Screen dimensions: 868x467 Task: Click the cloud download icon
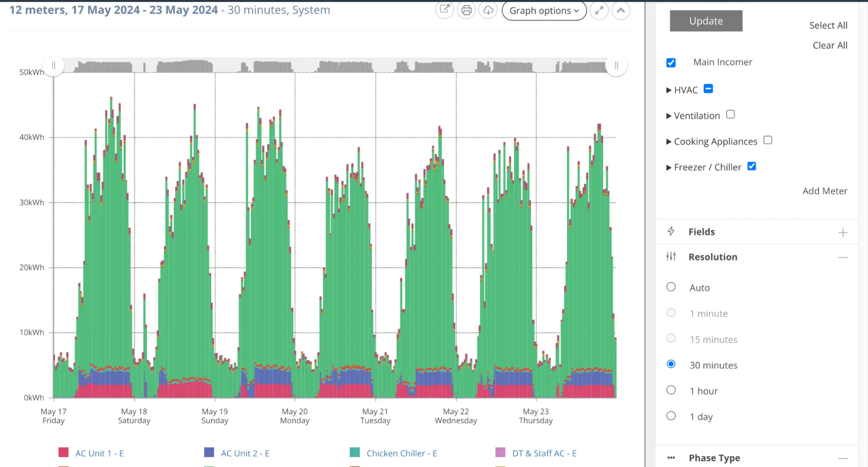(488, 10)
